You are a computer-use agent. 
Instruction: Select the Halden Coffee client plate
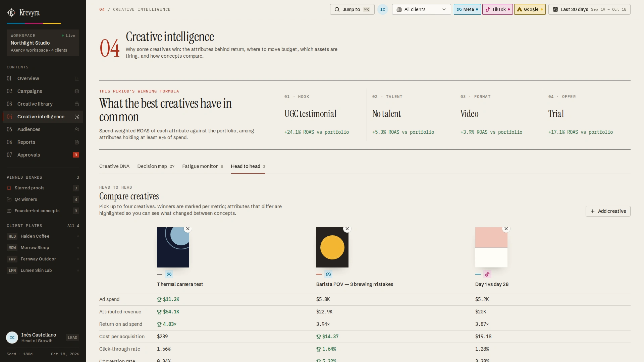point(43,236)
